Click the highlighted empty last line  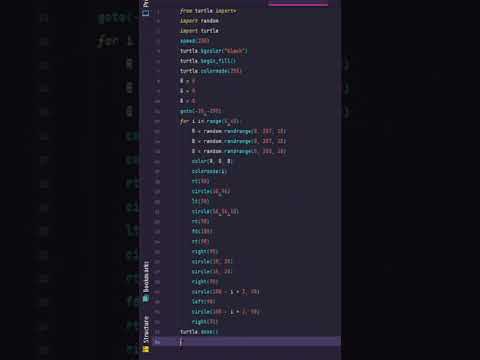[247, 342]
